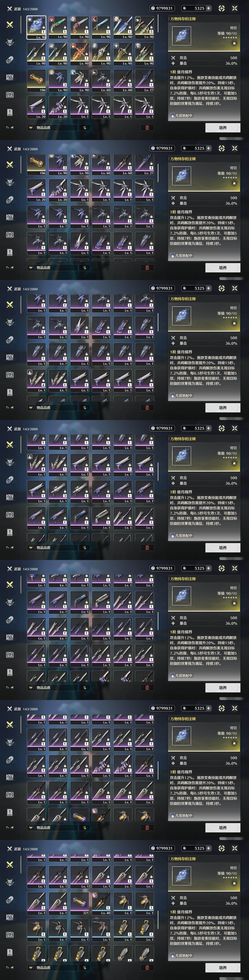Image resolution: width=249 pixels, height=980 pixels.
Task: Toggle sort order arrows, topmost capture
Action: point(84,128)
